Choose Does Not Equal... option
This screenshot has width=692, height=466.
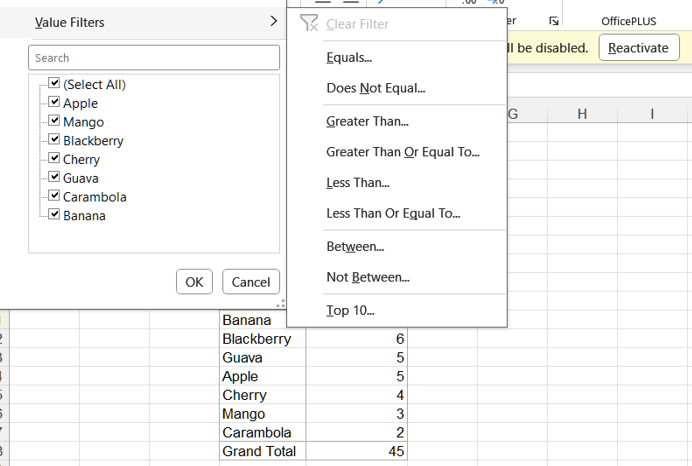point(375,89)
